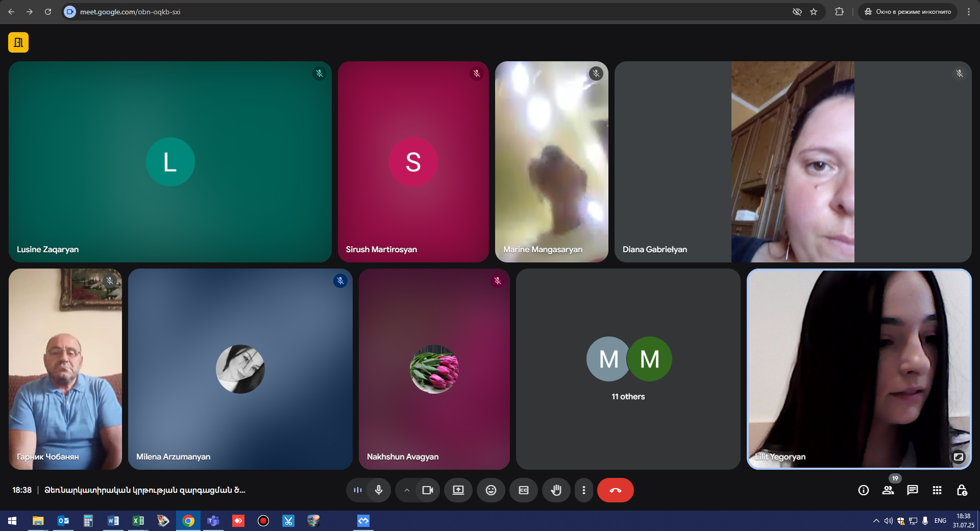Click muted mic icon on Гарник Чобанян's tile
The image size is (980, 531).
click(x=110, y=281)
